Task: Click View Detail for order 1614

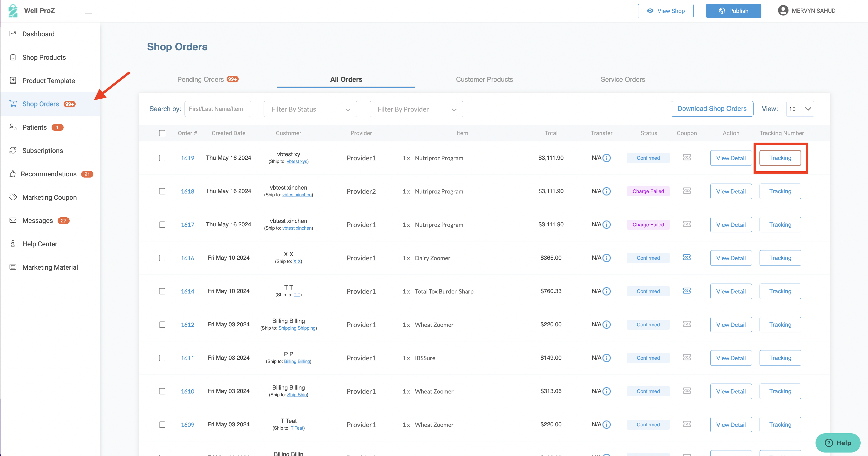Action: tap(731, 291)
